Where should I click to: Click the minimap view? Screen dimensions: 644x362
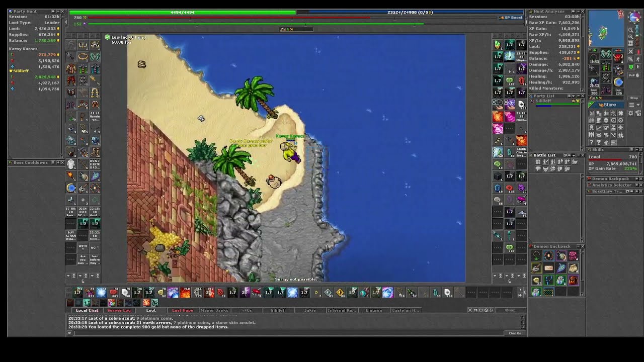point(607,29)
